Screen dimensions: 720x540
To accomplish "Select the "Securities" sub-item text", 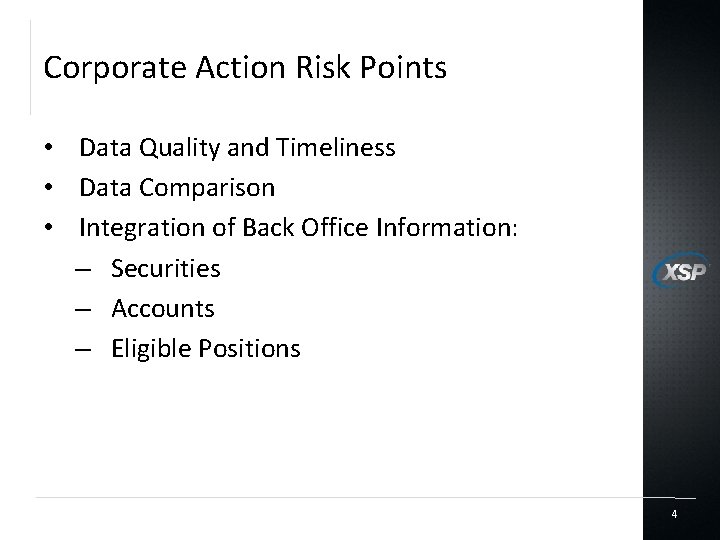I will pyautogui.click(x=166, y=268).
